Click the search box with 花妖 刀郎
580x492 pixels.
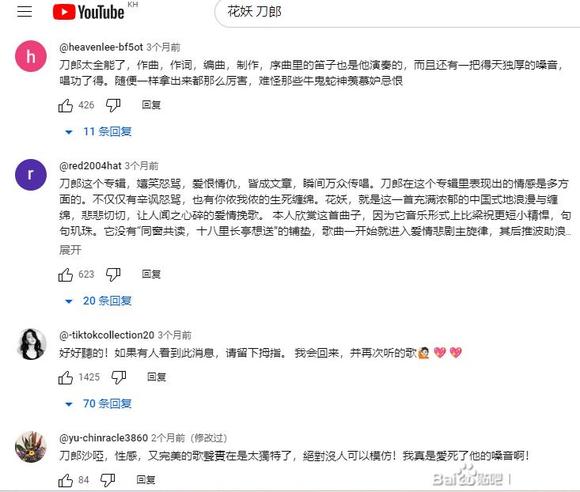point(398,13)
